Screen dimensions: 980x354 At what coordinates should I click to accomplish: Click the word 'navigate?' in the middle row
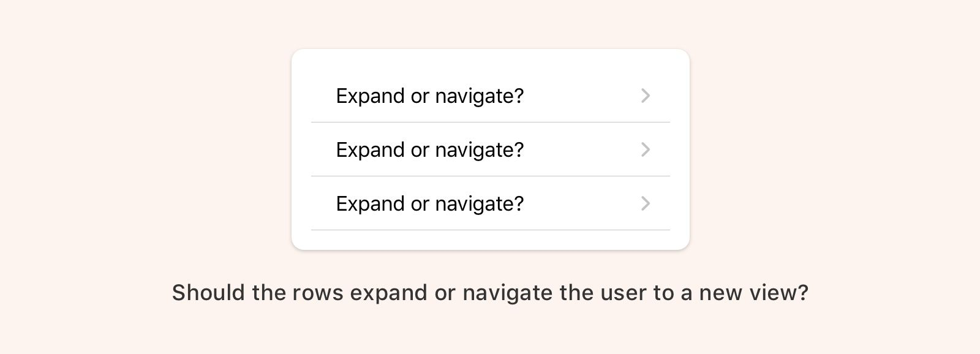tap(479, 150)
